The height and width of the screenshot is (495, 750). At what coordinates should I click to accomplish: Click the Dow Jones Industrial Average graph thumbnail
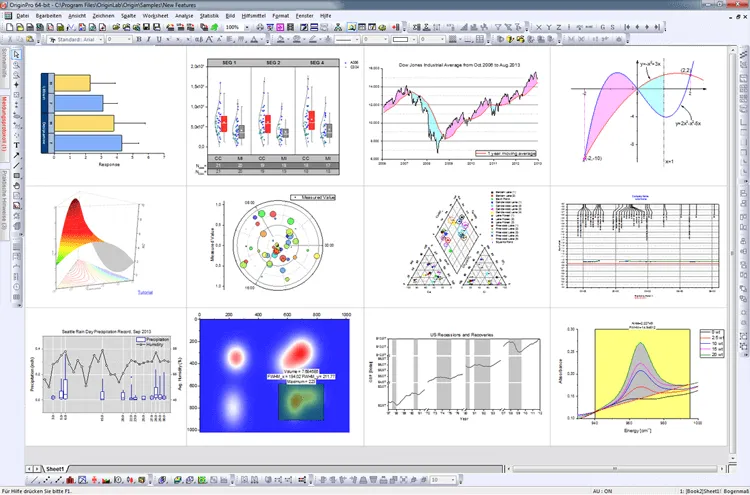click(x=457, y=114)
